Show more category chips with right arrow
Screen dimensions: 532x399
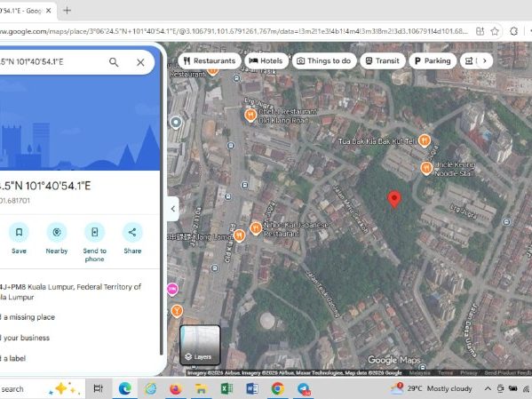(485, 60)
